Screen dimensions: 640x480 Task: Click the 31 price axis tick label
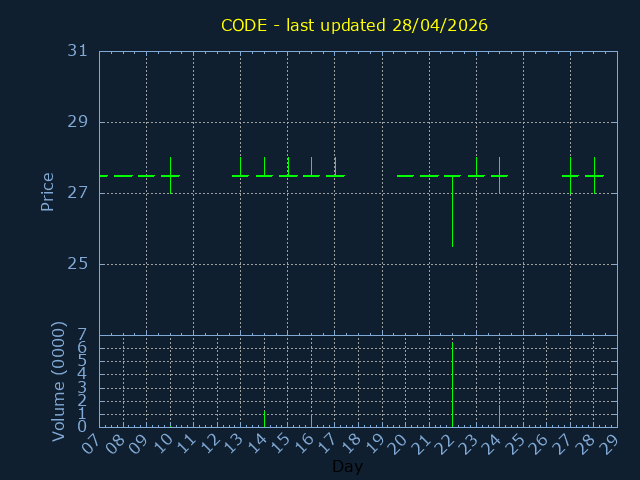pos(78,51)
